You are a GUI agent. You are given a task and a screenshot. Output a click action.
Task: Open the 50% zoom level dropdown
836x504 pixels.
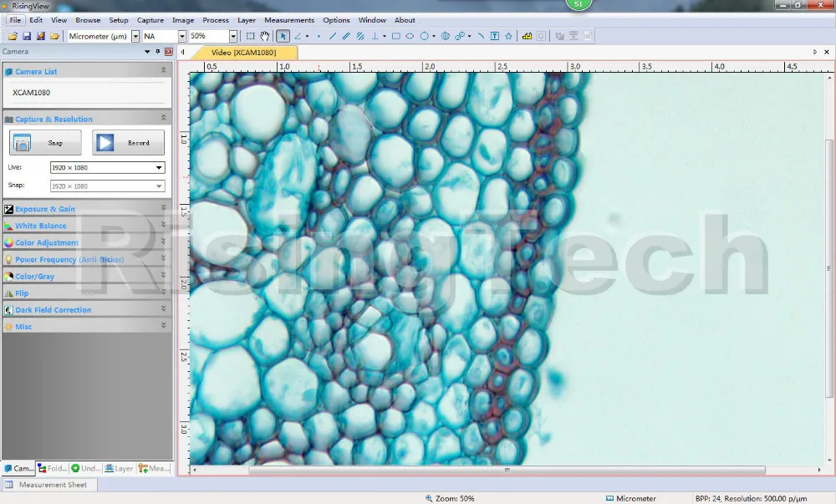233,36
